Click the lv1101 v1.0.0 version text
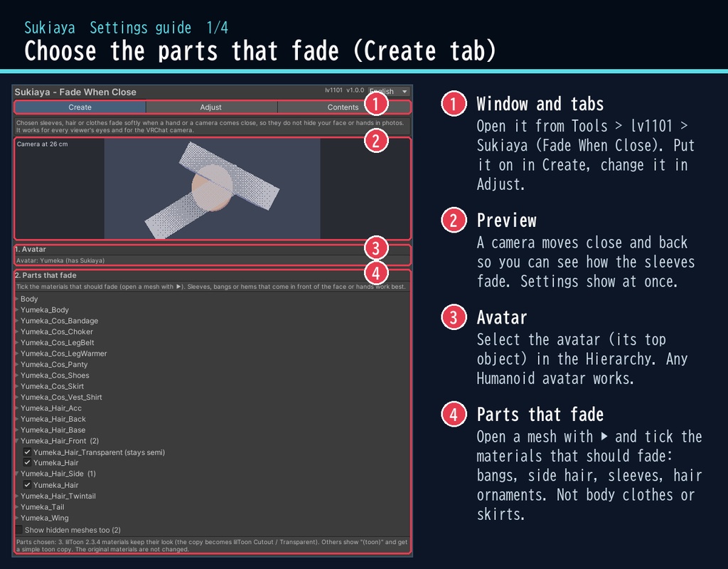The height and width of the screenshot is (569, 728). [345, 90]
